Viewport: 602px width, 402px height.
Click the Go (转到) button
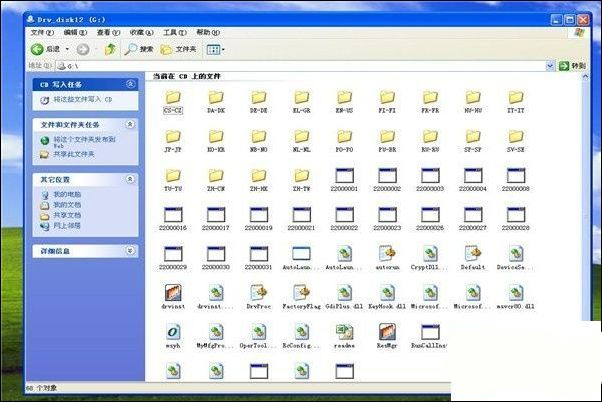point(572,66)
